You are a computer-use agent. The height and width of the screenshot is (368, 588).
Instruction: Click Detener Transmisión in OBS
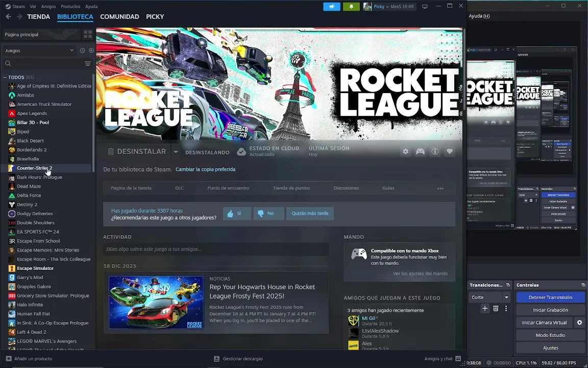pyautogui.click(x=550, y=297)
